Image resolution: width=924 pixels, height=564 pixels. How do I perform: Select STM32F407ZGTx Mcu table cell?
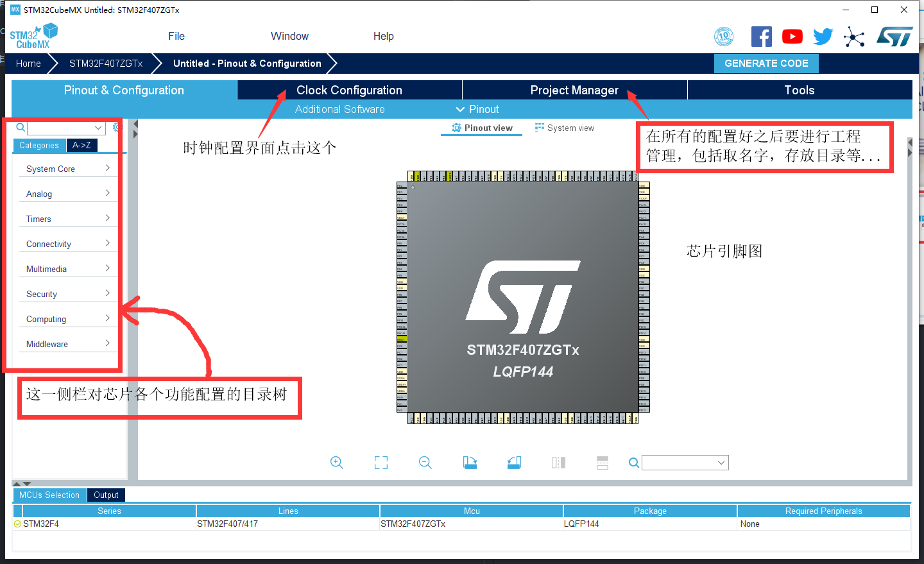click(472, 524)
